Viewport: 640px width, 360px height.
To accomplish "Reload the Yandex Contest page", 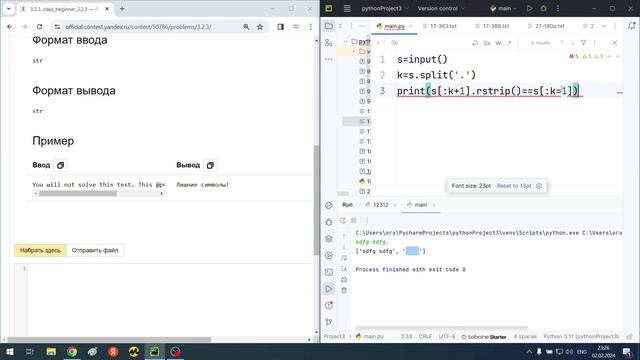I will 39,27.
